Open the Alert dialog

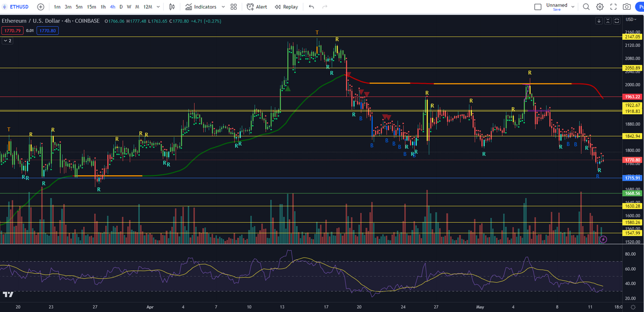[257, 7]
